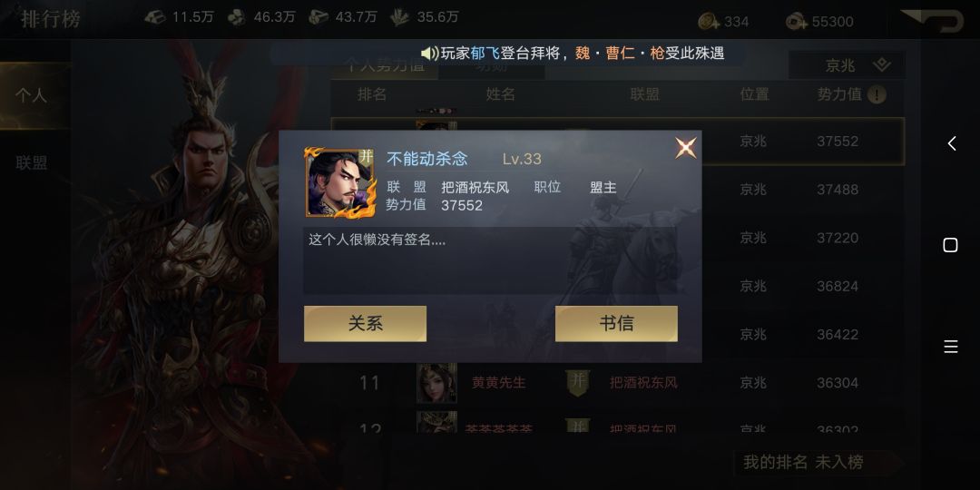Screen dimensions: 980x490
Task: Click the grain resource icon showing 35.6万
Action: (399, 17)
